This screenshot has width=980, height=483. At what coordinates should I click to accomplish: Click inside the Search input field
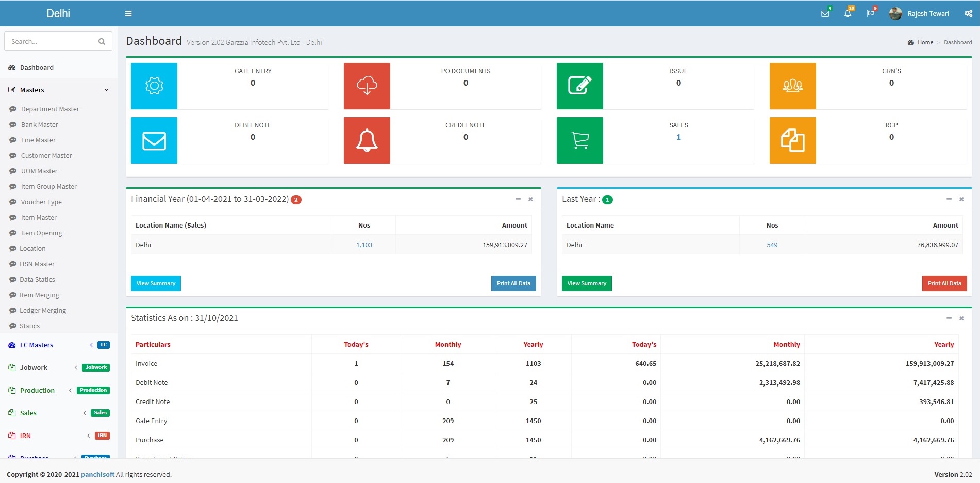(52, 41)
